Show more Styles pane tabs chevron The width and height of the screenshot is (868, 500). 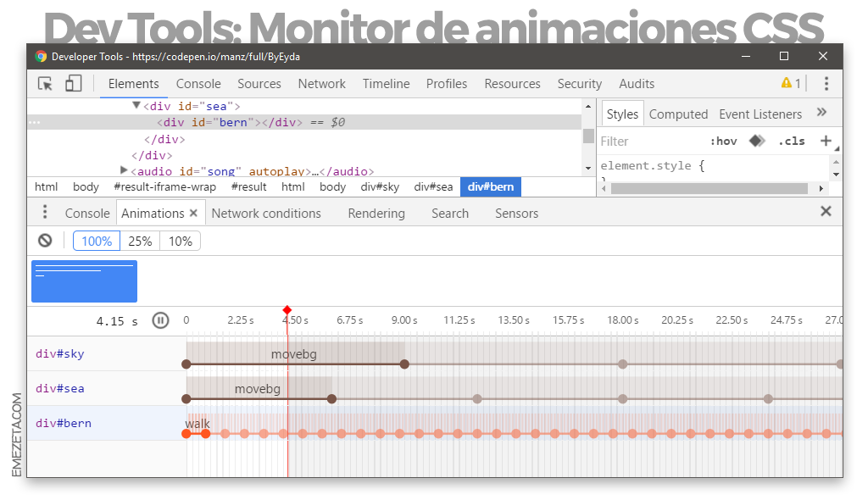821,113
